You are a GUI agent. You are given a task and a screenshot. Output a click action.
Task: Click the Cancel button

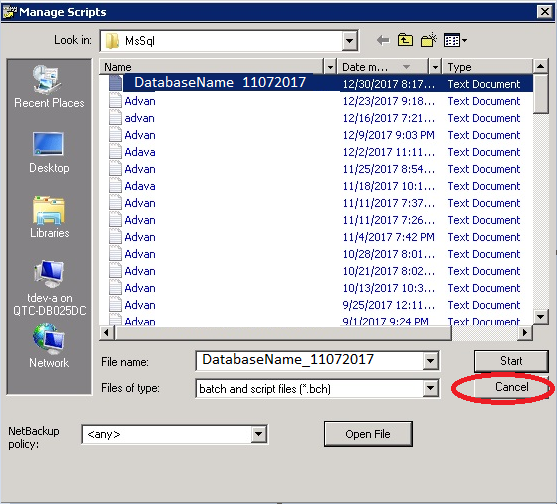coord(511,387)
